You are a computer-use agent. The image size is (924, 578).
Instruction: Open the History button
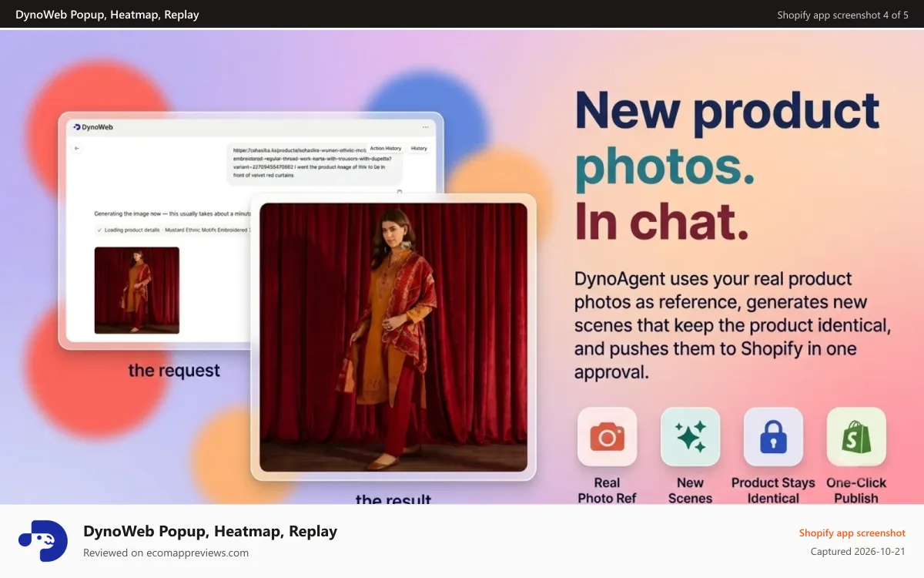click(x=419, y=148)
